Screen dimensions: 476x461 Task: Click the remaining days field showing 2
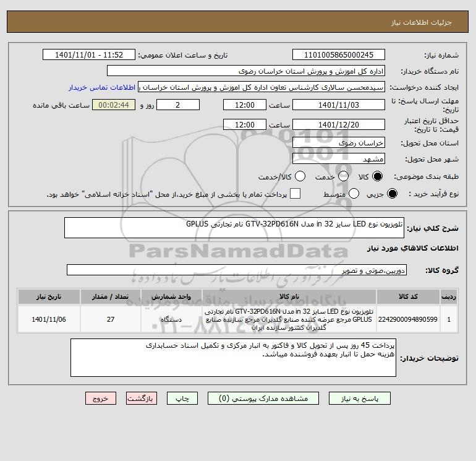(x=178, y=105)
